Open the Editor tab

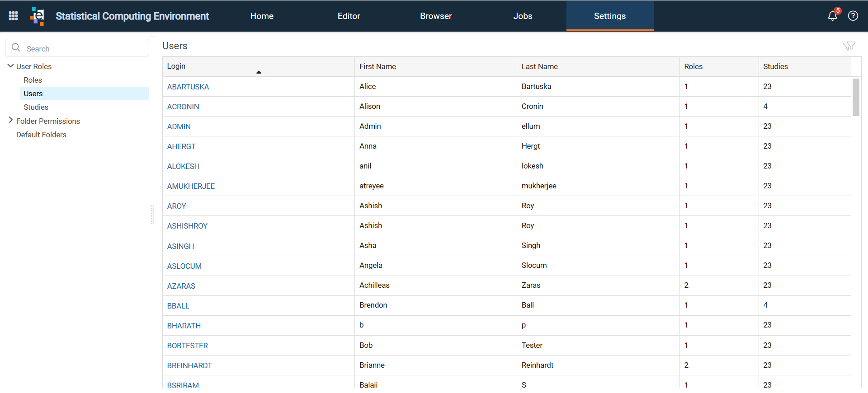[349, 16]
